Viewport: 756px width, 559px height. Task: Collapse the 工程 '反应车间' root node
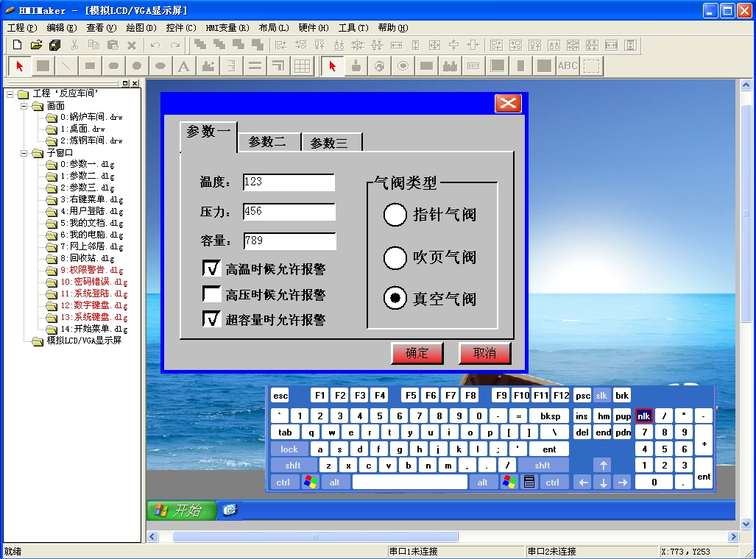click(10, 94)
